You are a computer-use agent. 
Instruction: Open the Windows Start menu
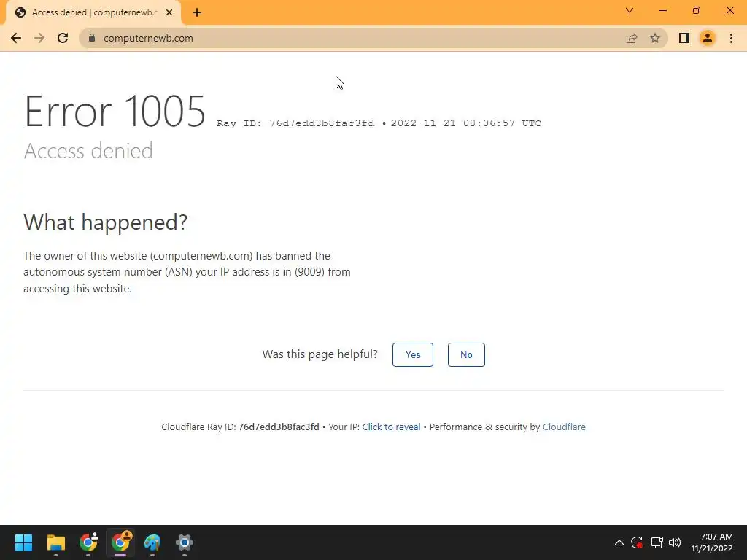(x=23, y=542)
